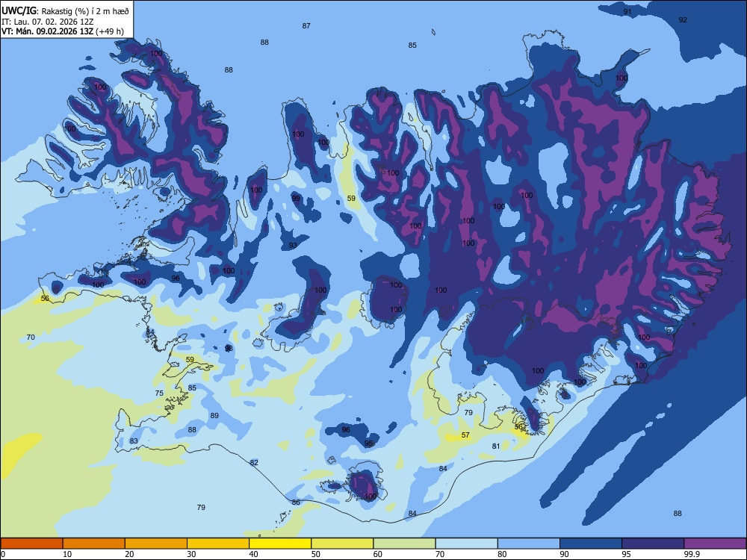Screen dimensions: 747x560
Task: Click the humidity value "87" on the map
Action: point(306,25)
